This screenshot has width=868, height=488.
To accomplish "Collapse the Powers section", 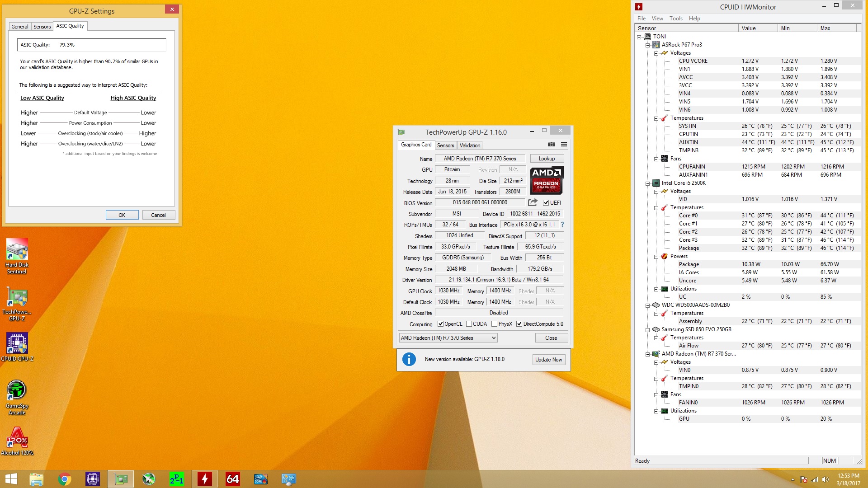I will [x=656, y=257].
